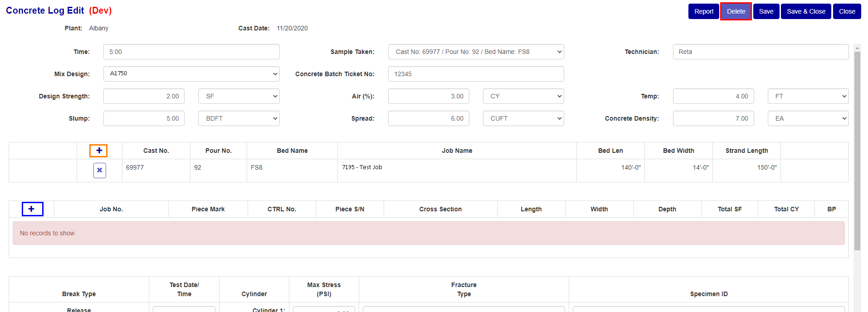Open Temp unit FT dropdown
Viewport: 868px width, 312px height.
808,96
